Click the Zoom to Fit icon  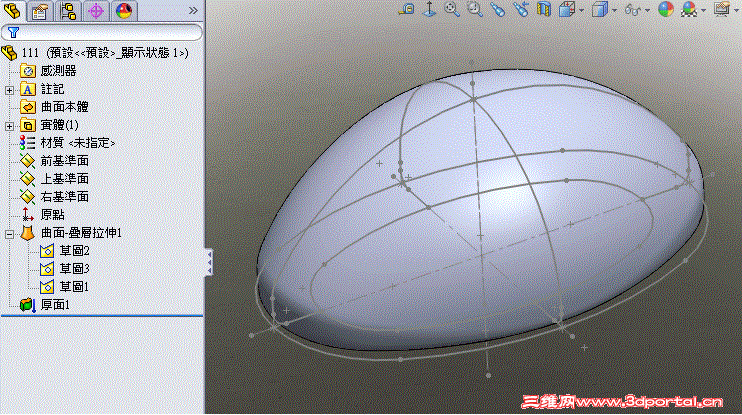[452, 9]
